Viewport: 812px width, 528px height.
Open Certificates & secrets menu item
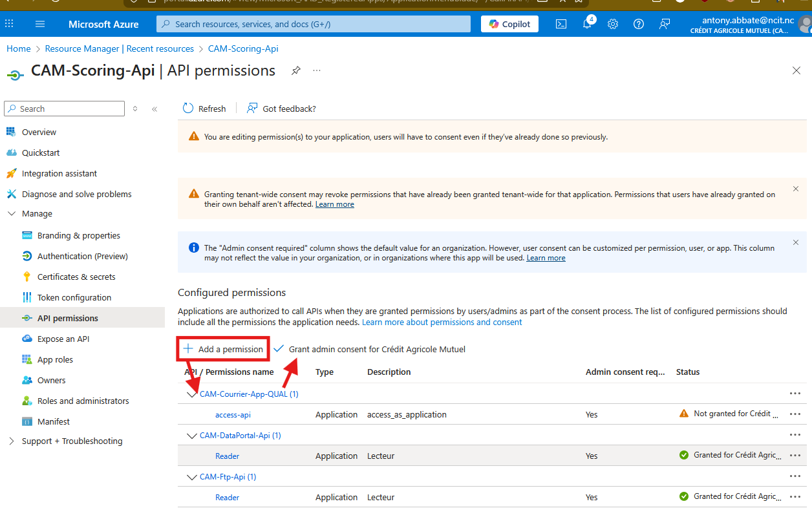76,277
